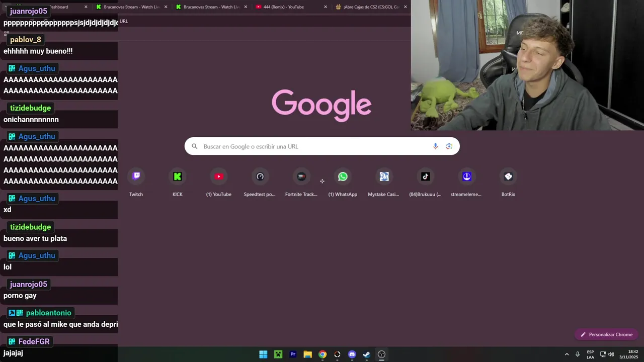This screenshot has width=644, height=362.
Task: Open the clock showing 18:42
Action: click(629, 354)
